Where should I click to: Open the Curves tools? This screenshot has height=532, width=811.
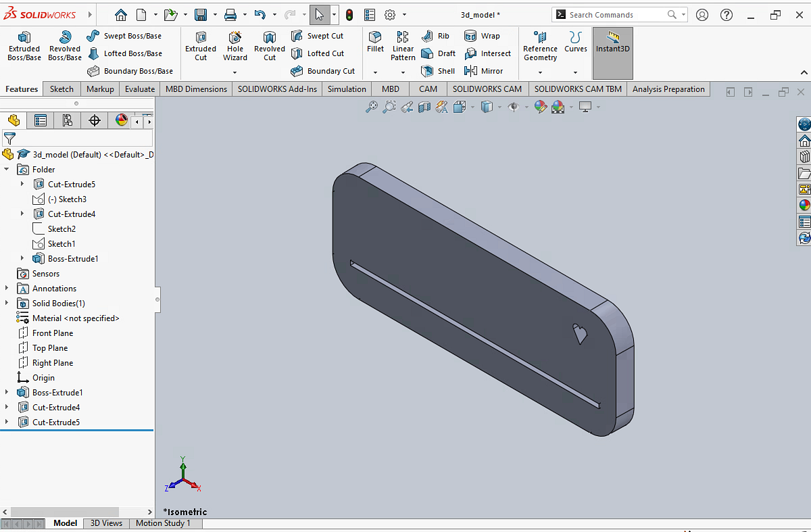point(576,42)
